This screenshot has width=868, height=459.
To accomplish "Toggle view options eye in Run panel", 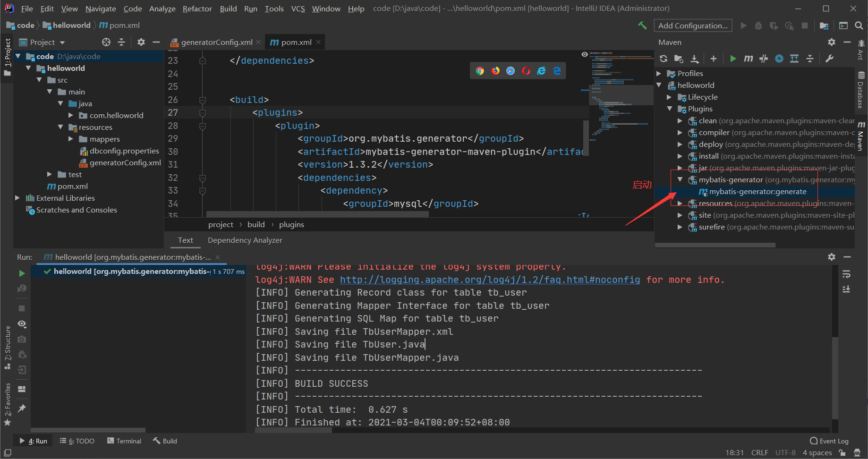I will (22, 324).
